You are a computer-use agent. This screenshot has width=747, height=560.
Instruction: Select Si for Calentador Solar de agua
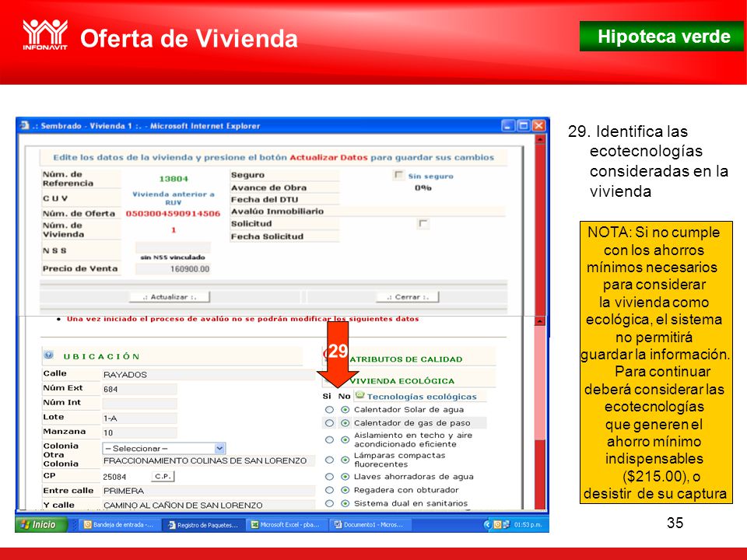329,410
